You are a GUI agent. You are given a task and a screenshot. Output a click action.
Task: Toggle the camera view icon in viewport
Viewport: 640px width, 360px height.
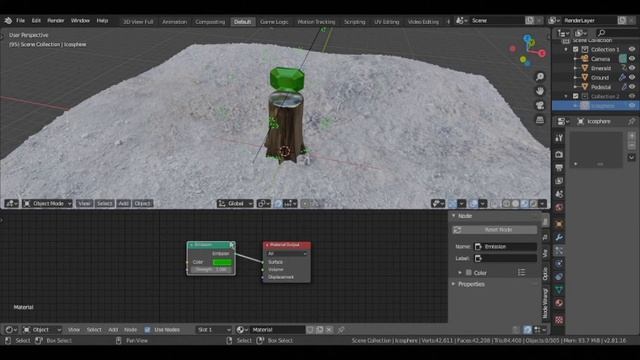click(540, 105)
